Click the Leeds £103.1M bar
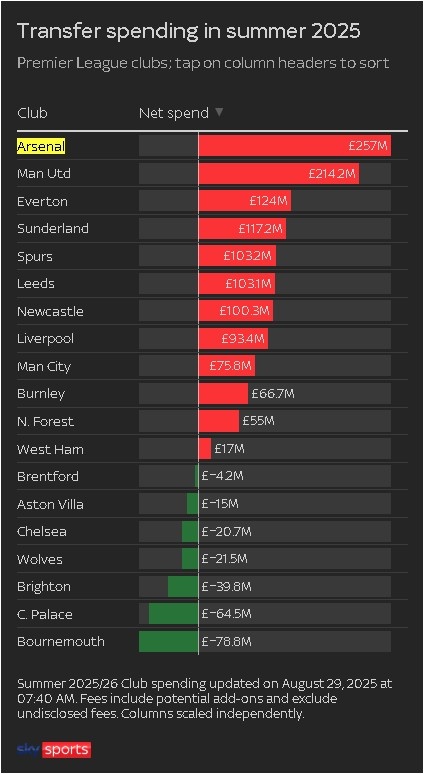424x774 pixels. pyautogui.click(x=236, y=284)
